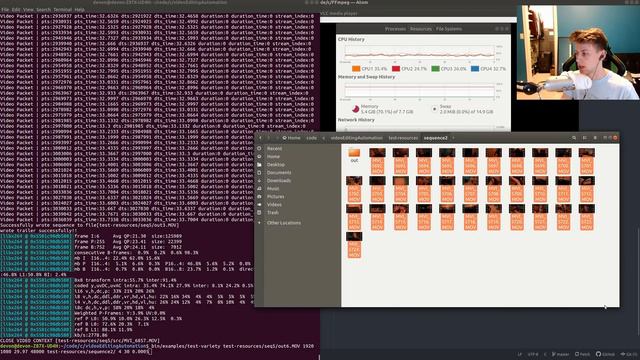Click the videoEditingAutomation breadcrumb
The height and width of the screenshot is (360, 640).
pos(356,138)
